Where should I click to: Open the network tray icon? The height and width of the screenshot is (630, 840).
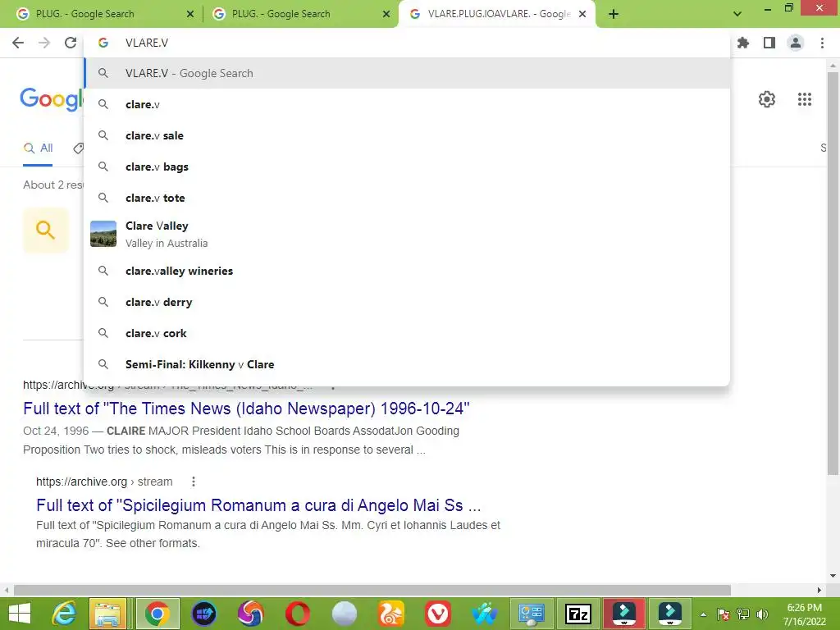pyautogui.click(x=743, y=614)
